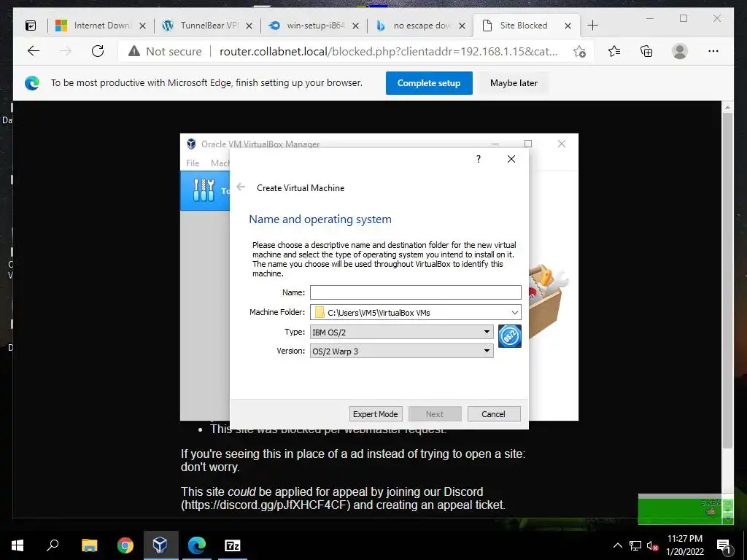Open the Edge tab actions menu icon
Image resolution: width=747 pixels, height=560 pixels.
coord(31,26)
